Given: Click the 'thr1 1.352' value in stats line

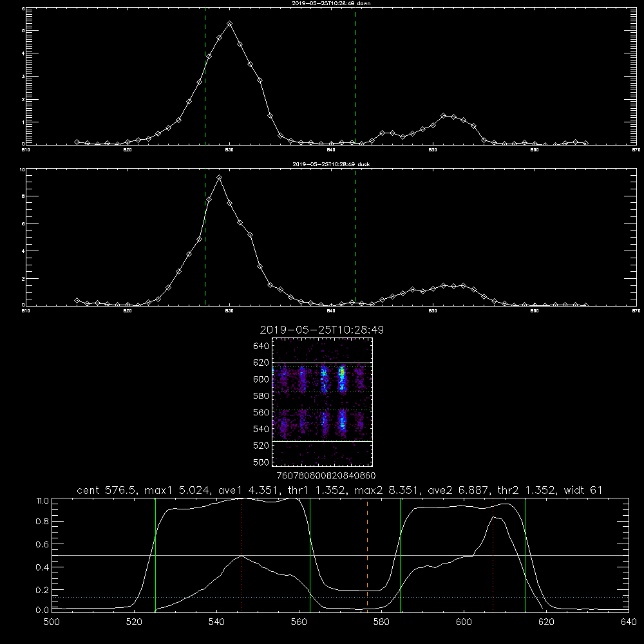Looking at the screenshot, I should coord(316,490).
